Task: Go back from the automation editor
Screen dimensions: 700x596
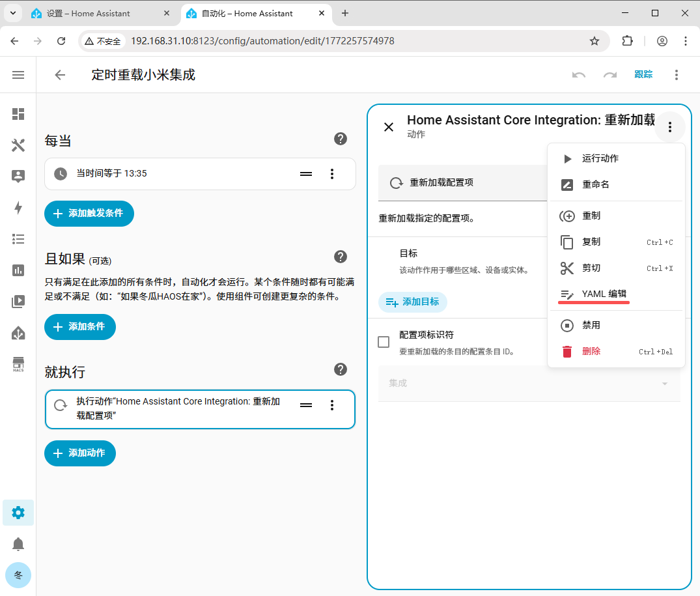Action: pyautogui.click(x=60, y=75)
